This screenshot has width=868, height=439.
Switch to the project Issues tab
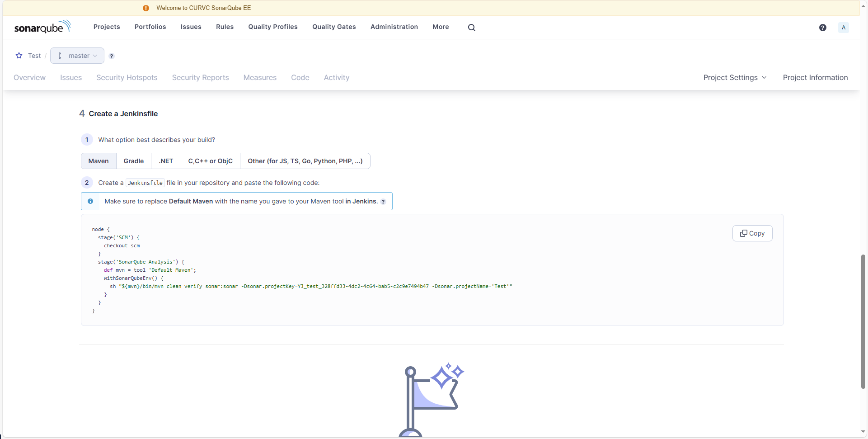click(71, 77)
